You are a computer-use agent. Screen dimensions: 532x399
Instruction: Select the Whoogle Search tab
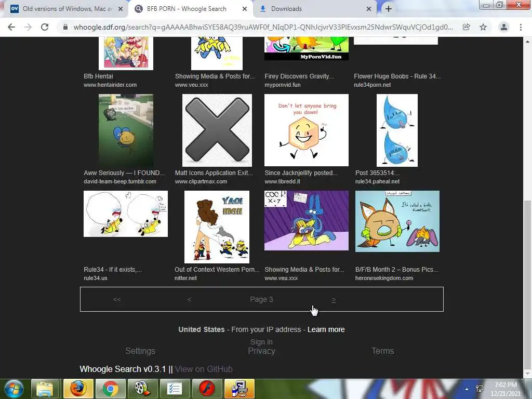coord(191,9)
